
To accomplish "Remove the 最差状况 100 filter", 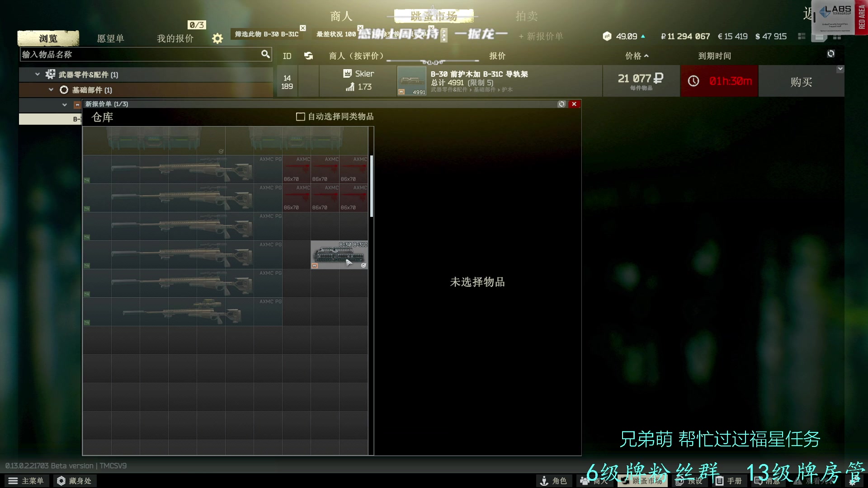I will click(x=360, y=28).
